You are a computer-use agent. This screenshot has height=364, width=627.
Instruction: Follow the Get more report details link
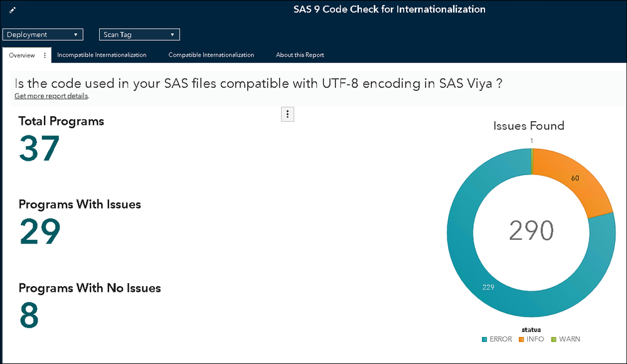tap(51, 96)
